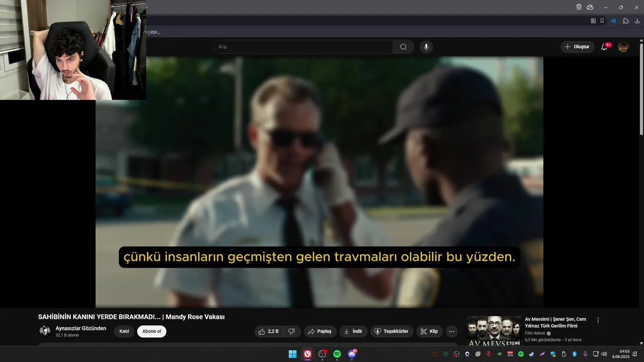The width and height of the screenshot is (644, 362).
Task: Click the YouTube search magnifier button
Action: tap(403, 47)
